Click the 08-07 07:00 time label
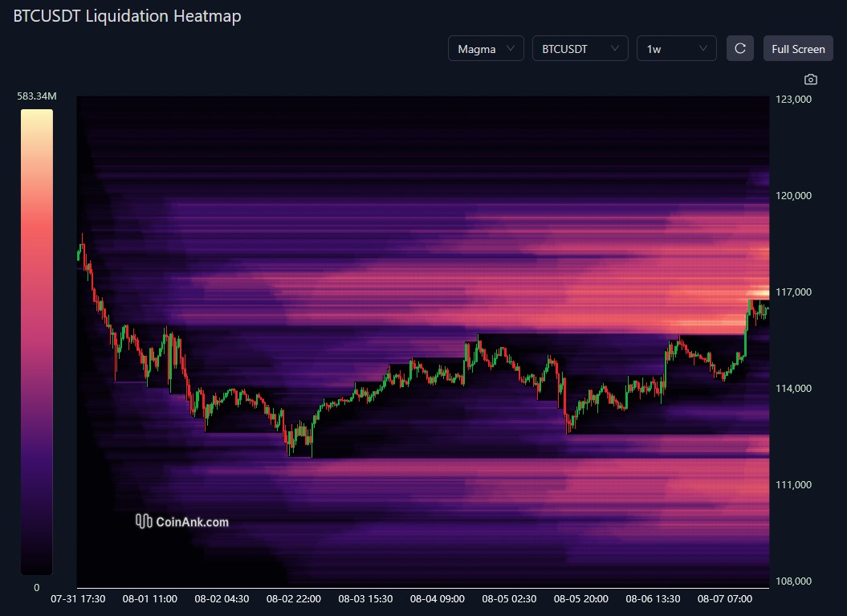847x616 pixels. click(724, 598)
